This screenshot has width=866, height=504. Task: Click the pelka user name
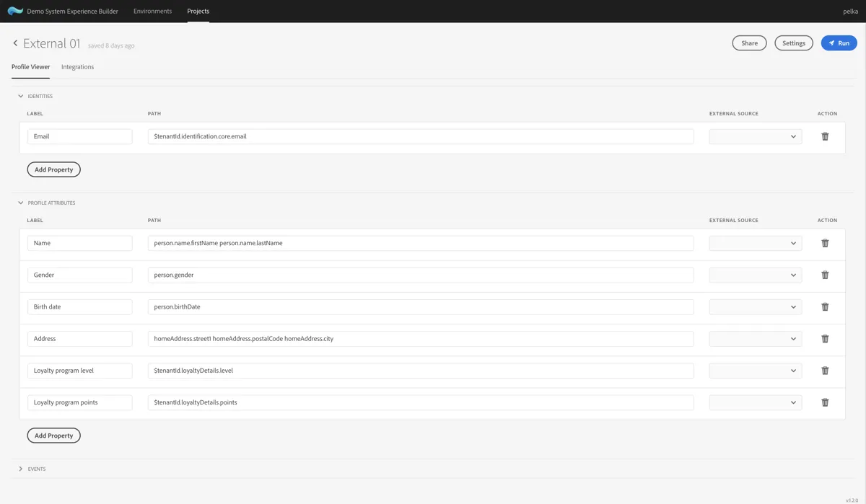pyautogui.click(x=850, y=12)
